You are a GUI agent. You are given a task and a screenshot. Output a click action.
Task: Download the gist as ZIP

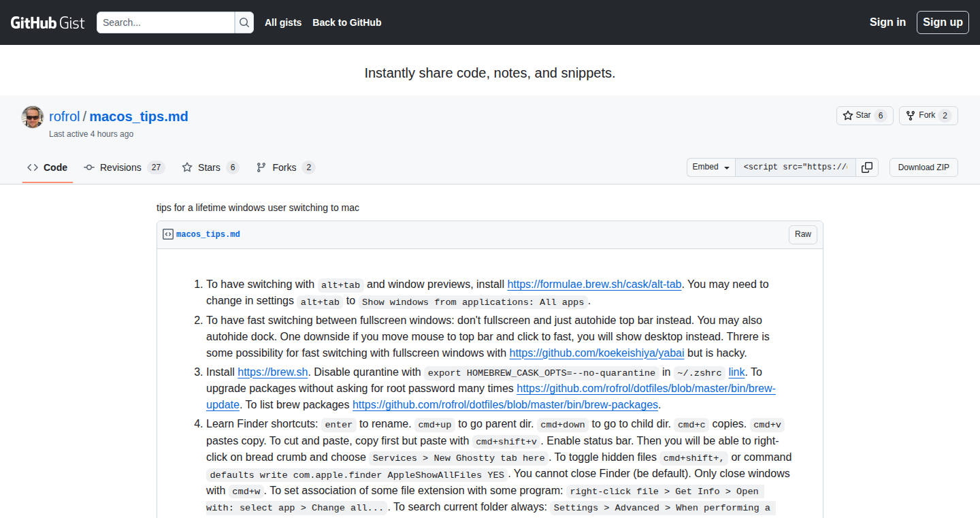coord(924,167)
